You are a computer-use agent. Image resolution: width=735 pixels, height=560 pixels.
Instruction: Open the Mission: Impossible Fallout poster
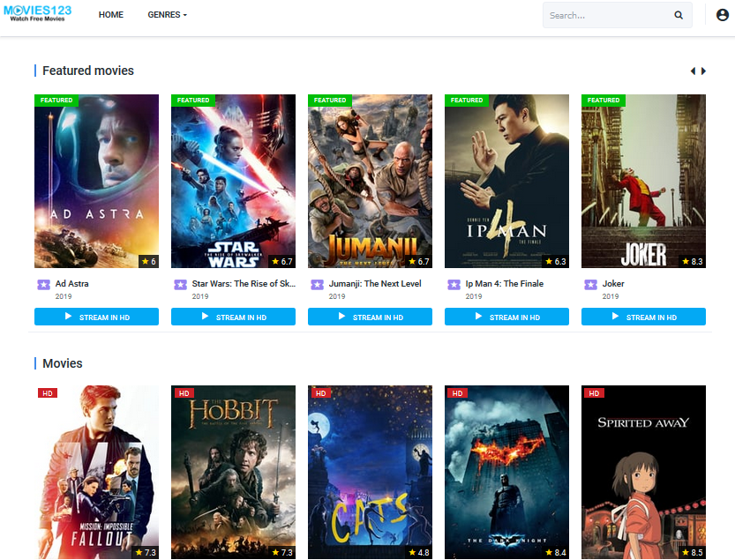pos(96,473)
